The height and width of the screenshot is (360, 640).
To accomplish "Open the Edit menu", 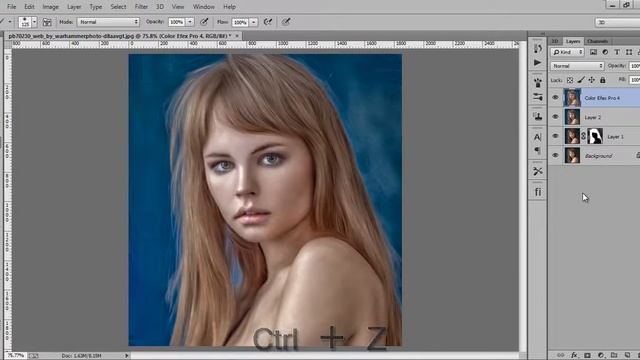I will [29, 7].
